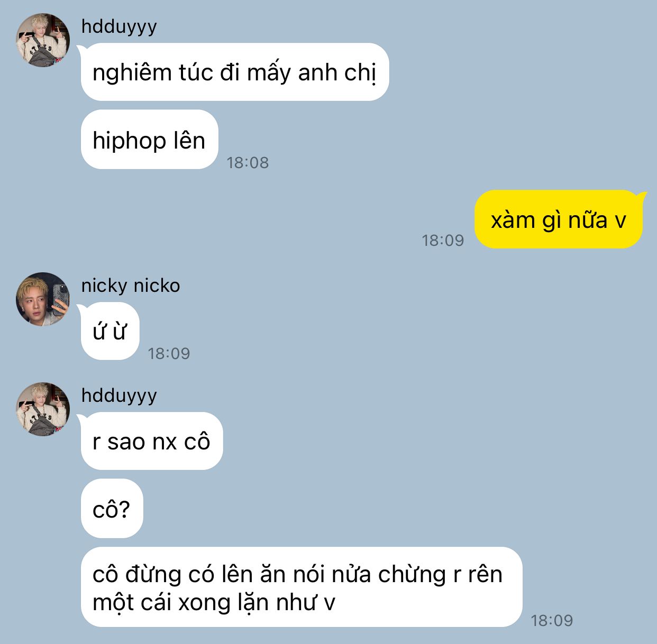Select the yellow 'xàm gì nữa v' bubble
The height and width of the screenshot is (644, 657).
click(559, 219)
